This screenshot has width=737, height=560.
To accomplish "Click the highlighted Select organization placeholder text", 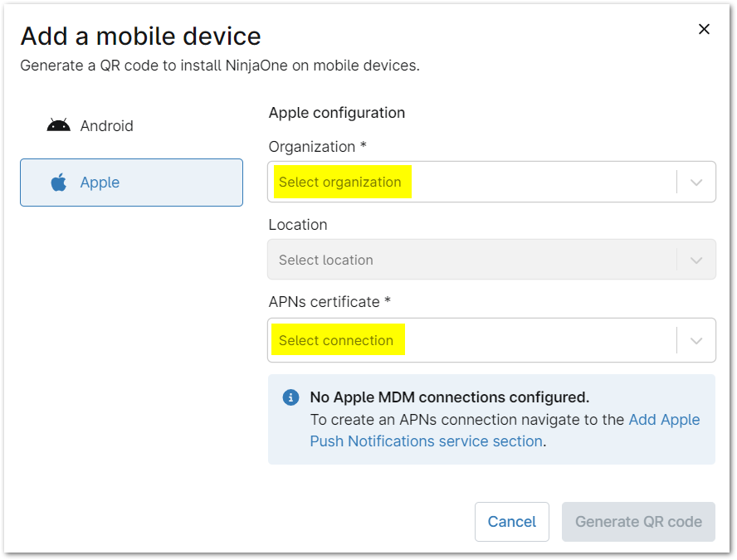I will [x=341, y=181].
